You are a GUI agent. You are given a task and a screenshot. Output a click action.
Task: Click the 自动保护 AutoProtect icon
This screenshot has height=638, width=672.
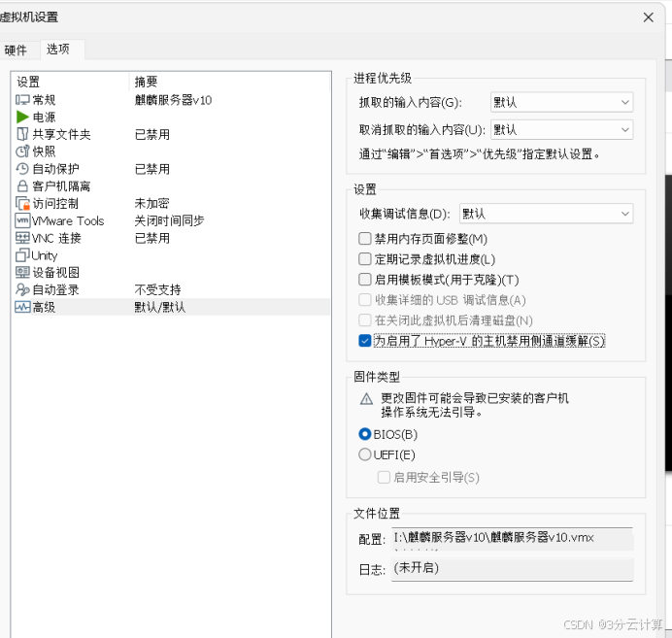(22, 169)
